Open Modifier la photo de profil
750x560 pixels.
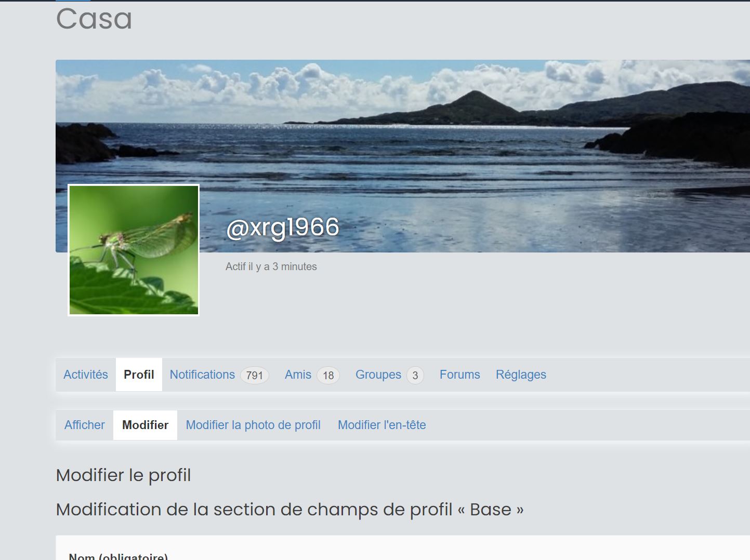(x=253, y=425)
